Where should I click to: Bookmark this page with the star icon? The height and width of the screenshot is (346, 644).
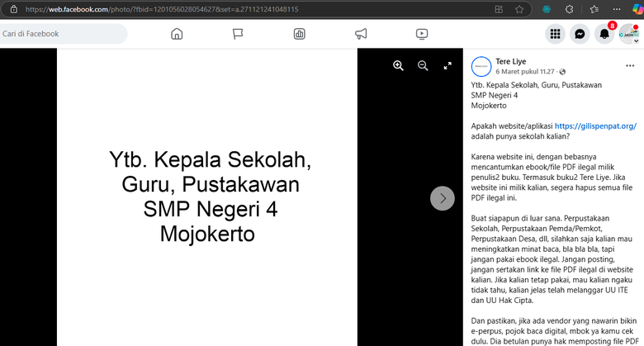(x=519, y=9)
